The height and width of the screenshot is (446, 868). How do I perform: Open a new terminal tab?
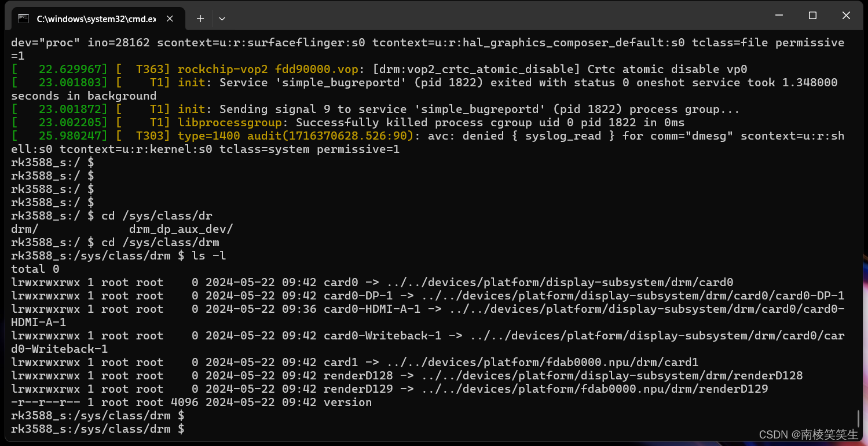coord(200,19)
